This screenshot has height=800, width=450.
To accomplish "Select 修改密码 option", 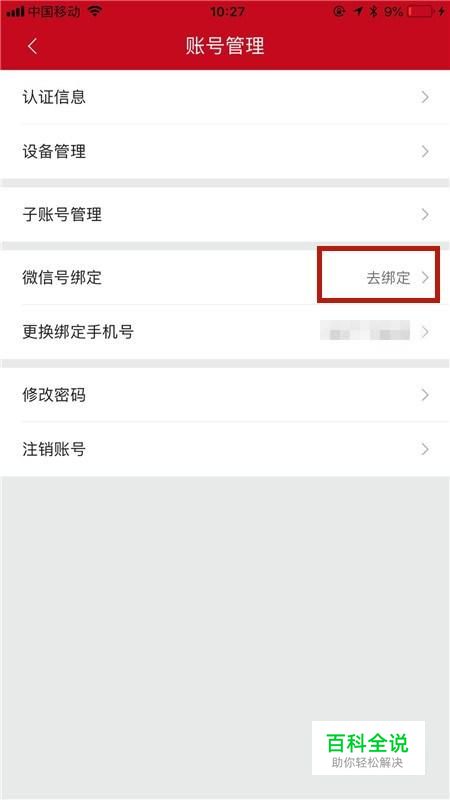I will click(225, 395).
